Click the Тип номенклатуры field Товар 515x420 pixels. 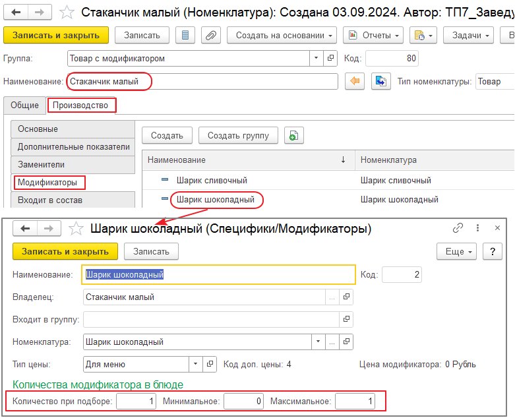pos(495,82)
